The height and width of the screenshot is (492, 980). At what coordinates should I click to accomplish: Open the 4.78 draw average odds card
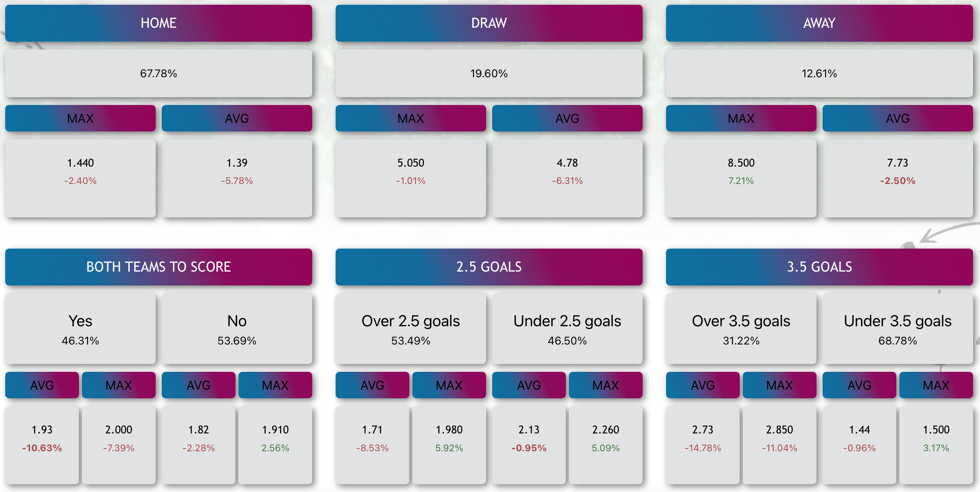(567, 178)
